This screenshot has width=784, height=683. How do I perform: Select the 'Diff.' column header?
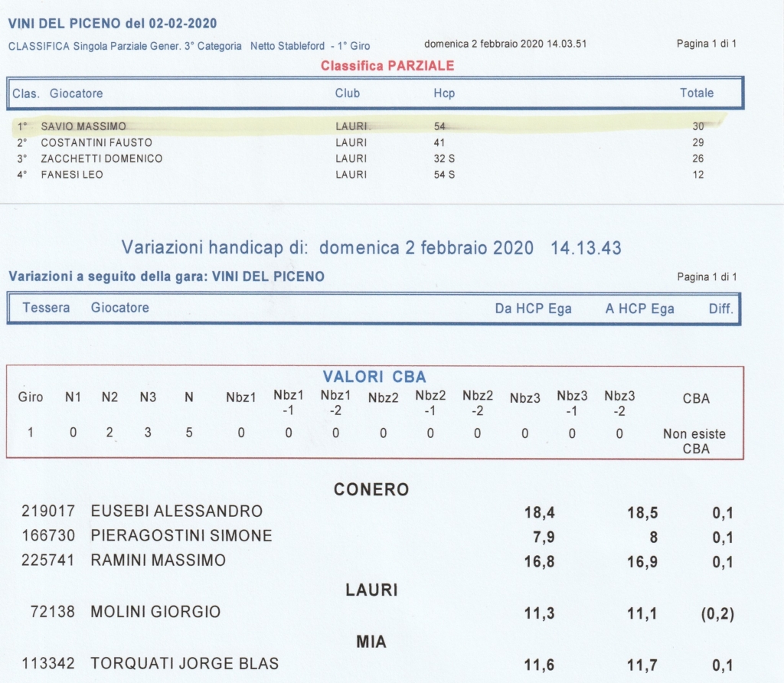coord(721,309)
